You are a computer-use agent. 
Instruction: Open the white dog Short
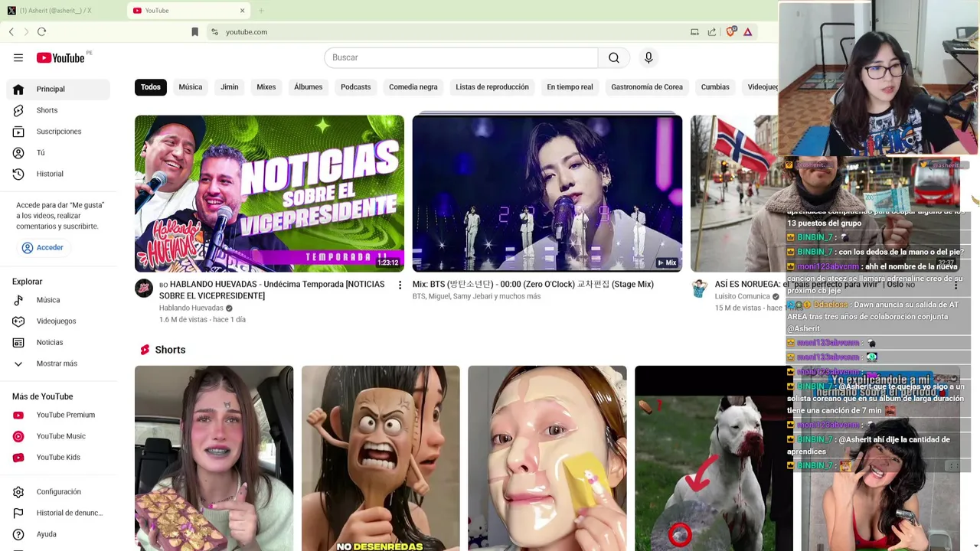pos(714,458)
